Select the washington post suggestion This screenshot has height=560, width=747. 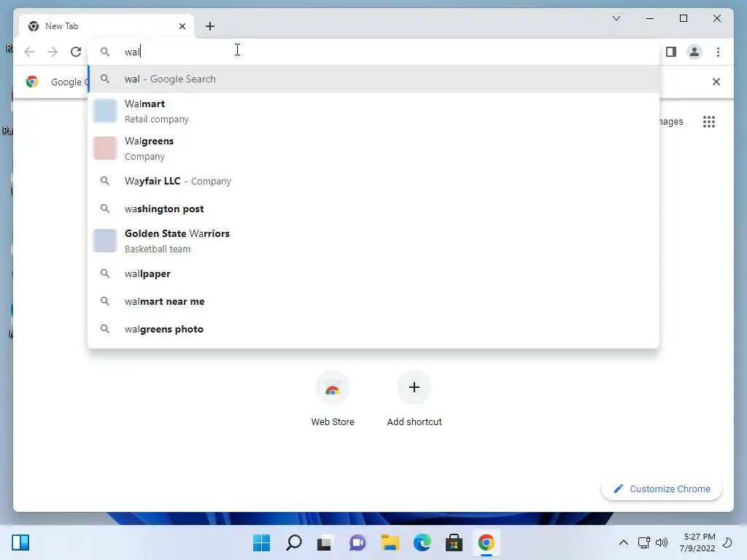pos(374,209)
